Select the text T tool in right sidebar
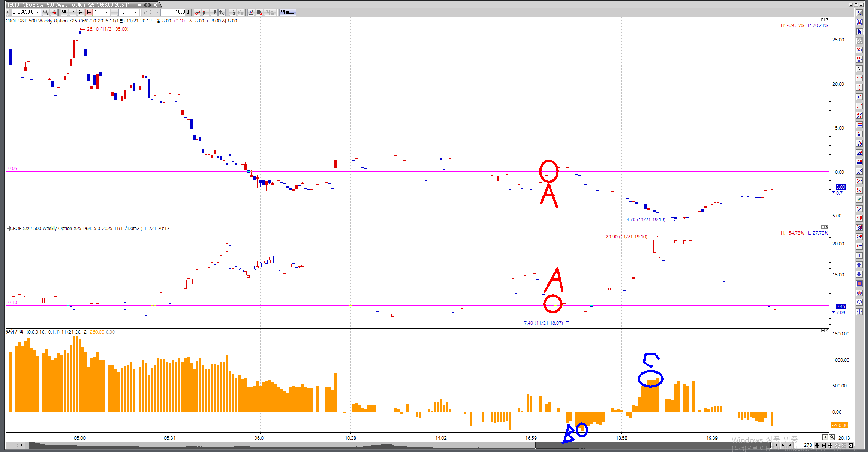 pyautogui.click(x=859, y=256)
